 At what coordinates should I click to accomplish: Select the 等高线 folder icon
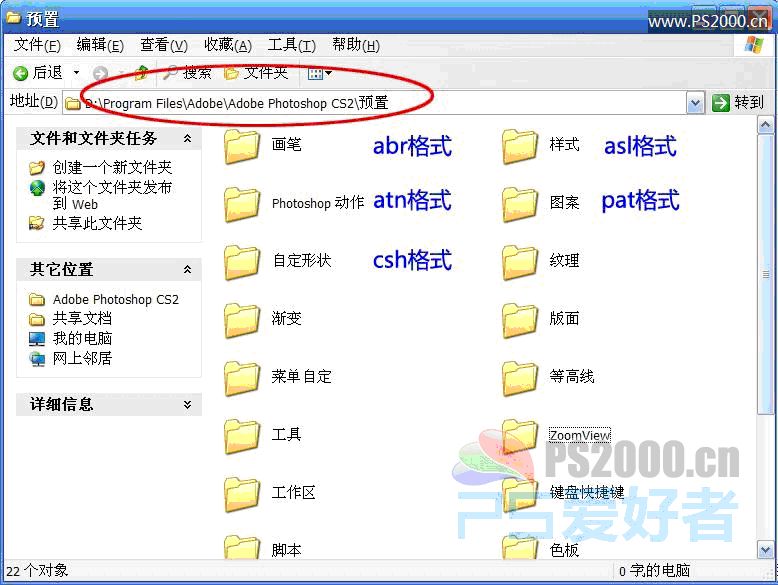pos(520,378)
